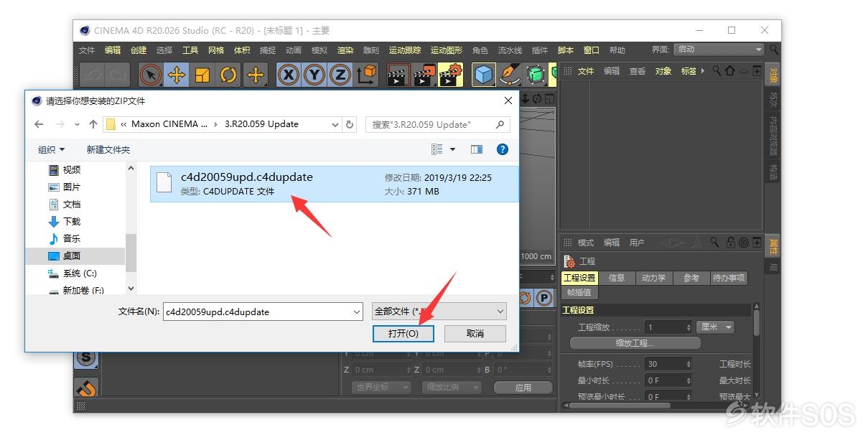
Task: Open Object Manager 对象 menu
Action: coord(663,71)
